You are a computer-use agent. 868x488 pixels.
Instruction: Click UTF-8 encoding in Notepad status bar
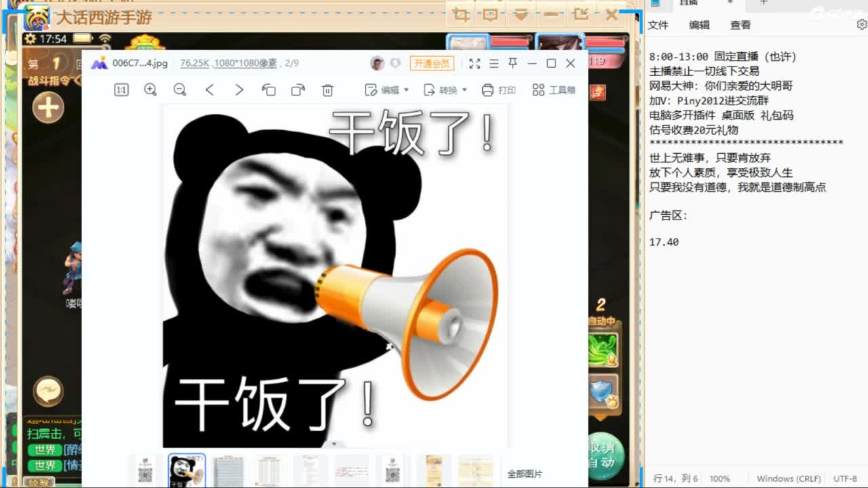pyautogui.click(x=846, y=479)
